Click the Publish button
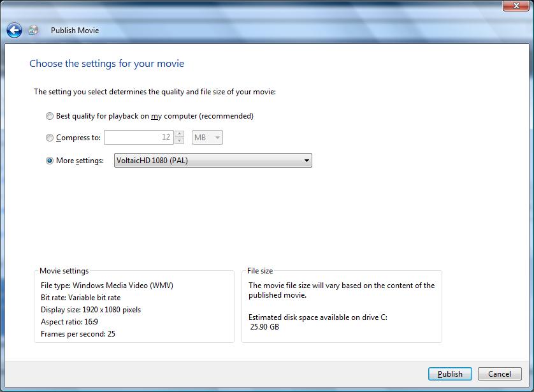The height and width of the screenshot is (392, 534). [x=450, y=374]
